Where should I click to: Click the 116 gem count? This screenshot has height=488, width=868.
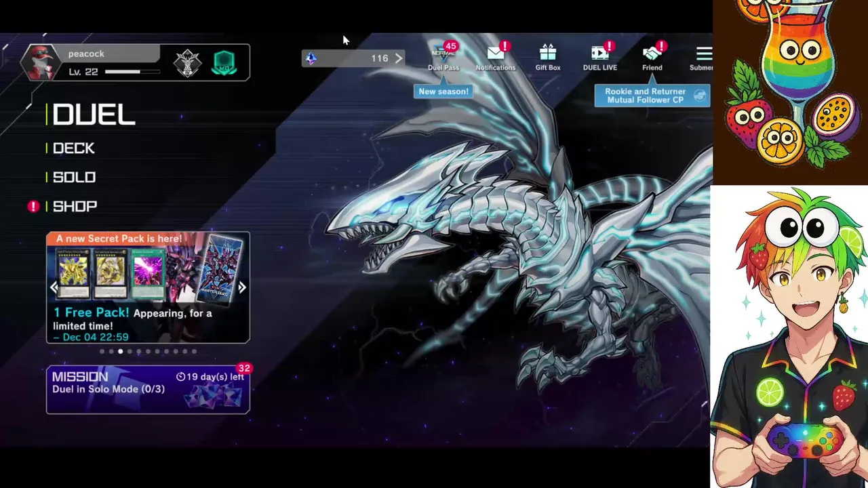tap(380, 58)
